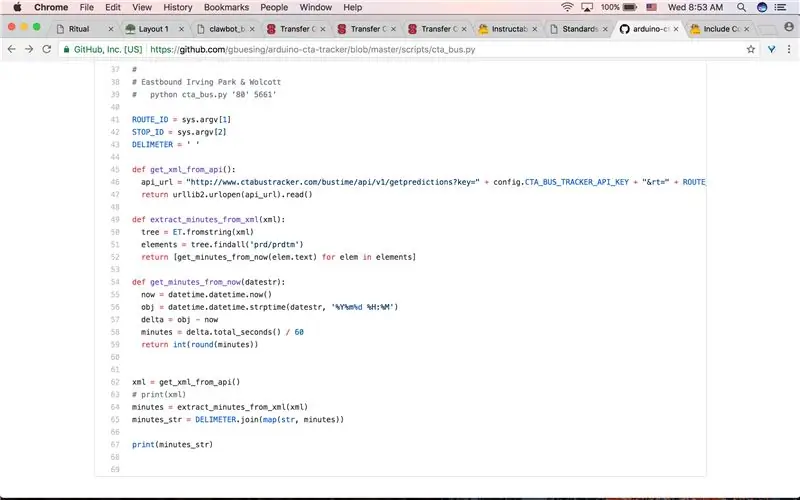The width and height of the screenshot is (800, 500).
Task: Open the Chrome application menu
Action: point(51,7)
